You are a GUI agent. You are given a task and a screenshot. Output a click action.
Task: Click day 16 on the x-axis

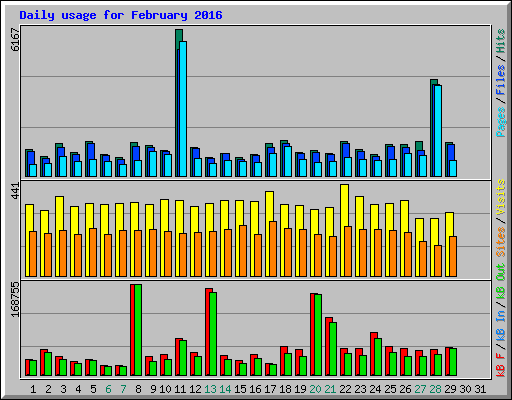click(255, 389)
